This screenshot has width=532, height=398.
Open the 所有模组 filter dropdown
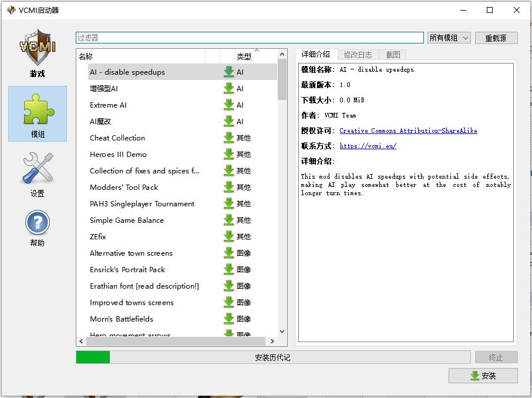pyautogui.click(x=449, y=38)
